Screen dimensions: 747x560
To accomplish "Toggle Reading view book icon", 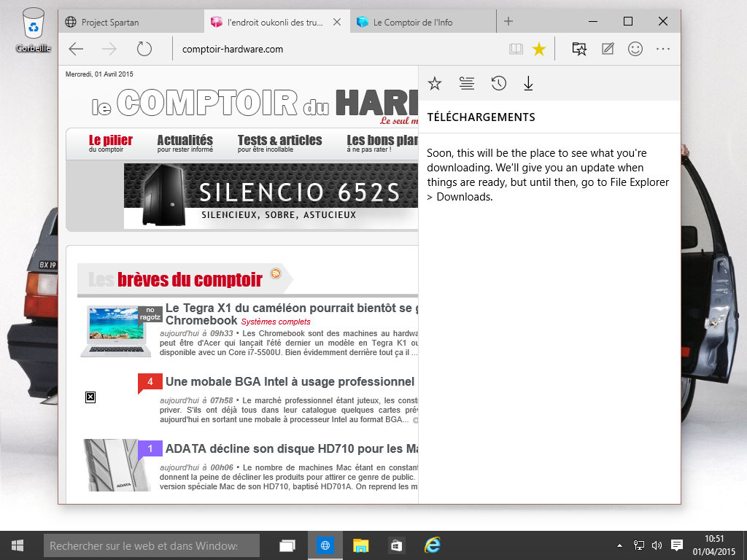I will [x=516, y=49].
